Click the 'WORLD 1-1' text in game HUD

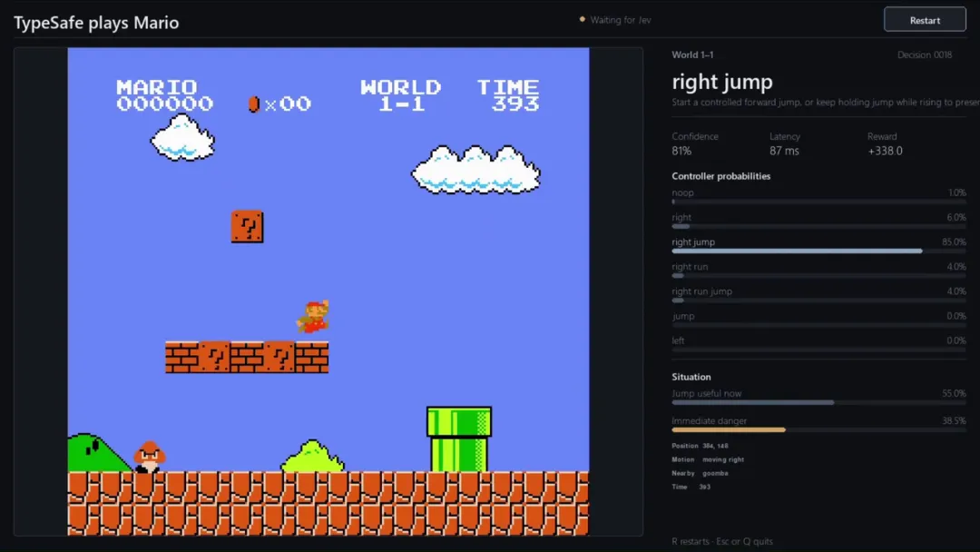point(401,95)
